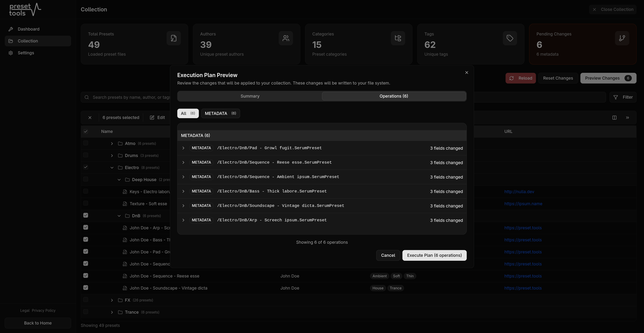Click the Pending Changes branch icon

tap(622, 38)
